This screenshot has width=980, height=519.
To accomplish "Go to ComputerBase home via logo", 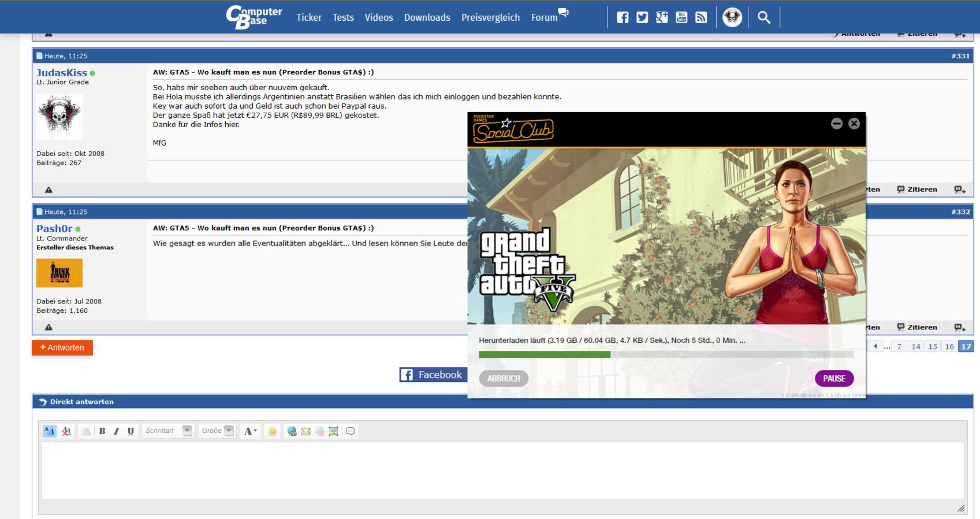I will click(x=254, y=17).
